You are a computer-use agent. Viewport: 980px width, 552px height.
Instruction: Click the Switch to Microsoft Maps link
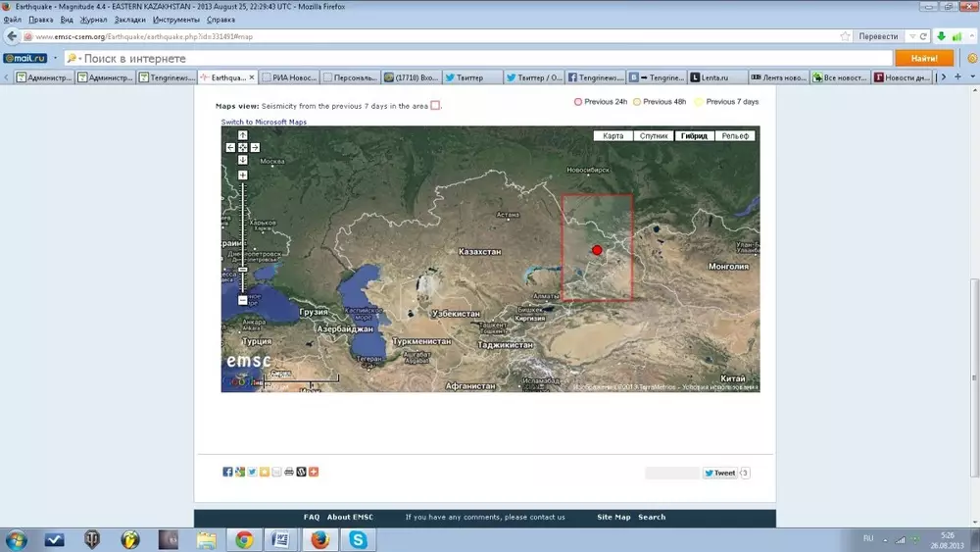pyautogui.click(x=264, y=122)
